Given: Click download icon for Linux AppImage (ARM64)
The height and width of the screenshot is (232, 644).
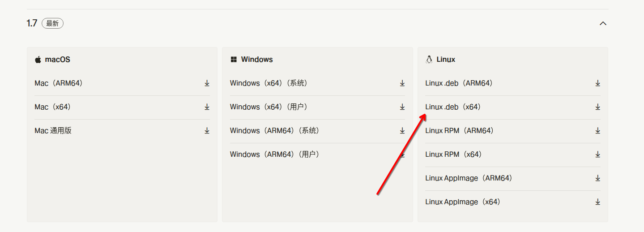Looking at the screenshot, I should [x=597, y=178].
